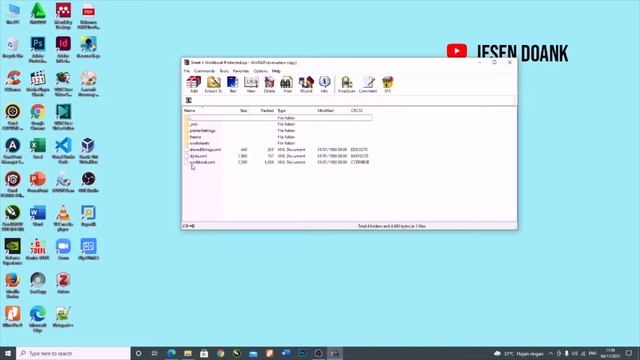Click the VLC media player desktop icon
Screen dimensions: 640x360
click(63, 218)
